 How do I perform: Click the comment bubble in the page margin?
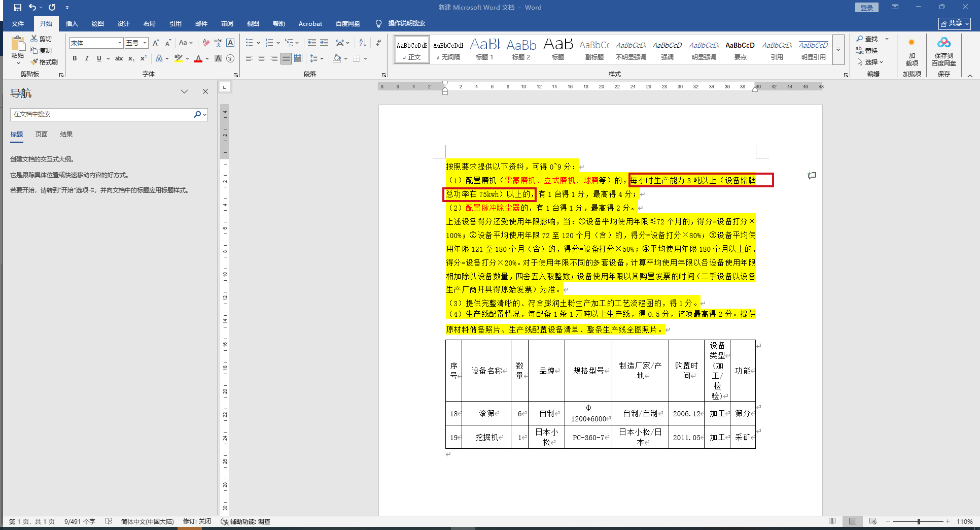click(812, 175)
